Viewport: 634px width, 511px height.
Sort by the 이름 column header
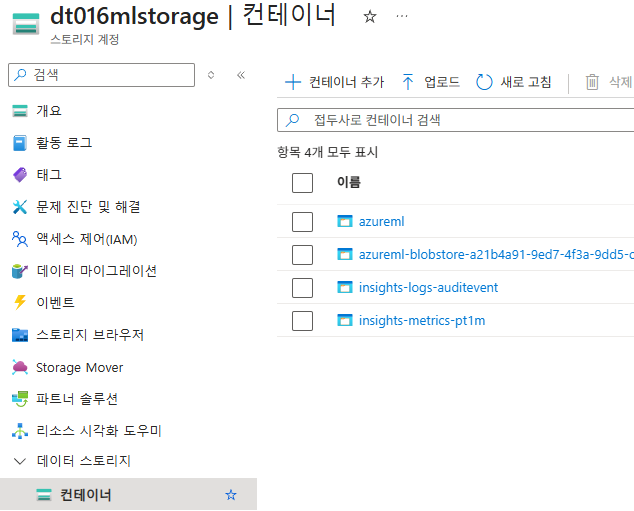coord(349,182)
